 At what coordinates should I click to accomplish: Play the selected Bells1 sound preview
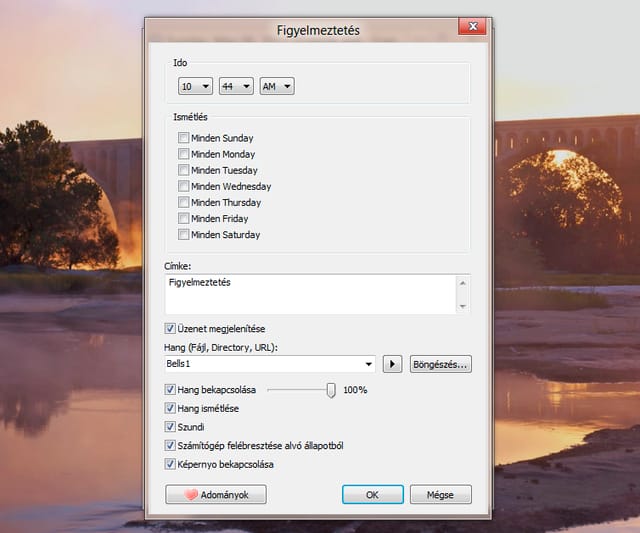(392, 364)
